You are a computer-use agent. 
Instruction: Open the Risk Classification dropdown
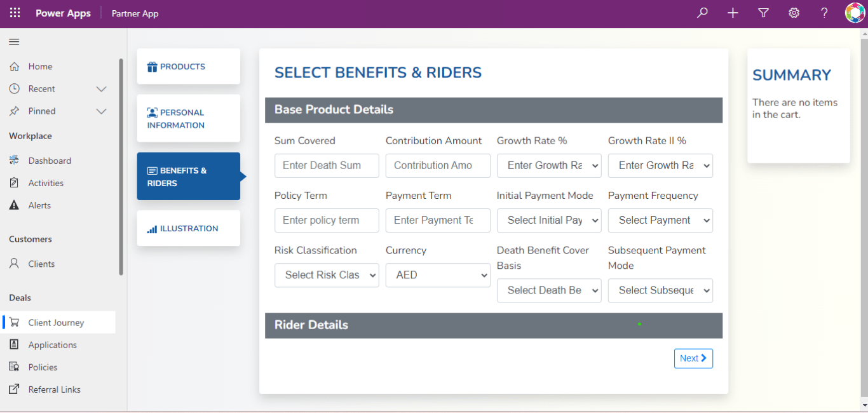(327, 275)
